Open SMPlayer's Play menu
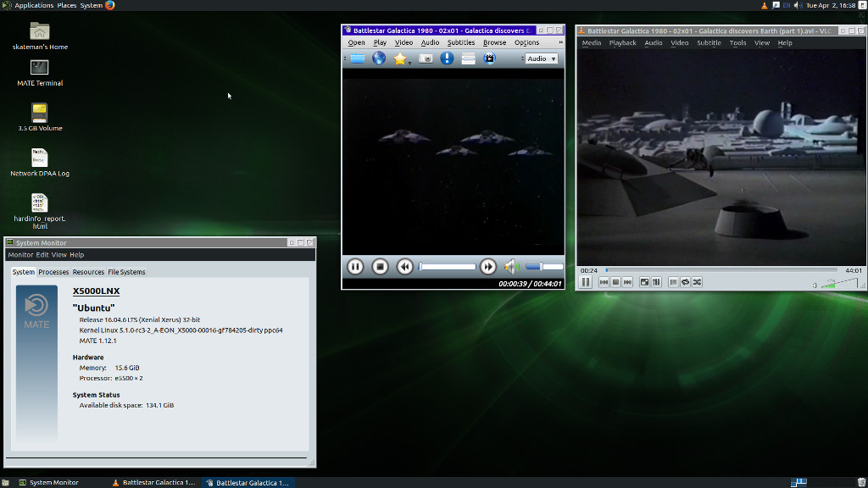 [380, 42]
